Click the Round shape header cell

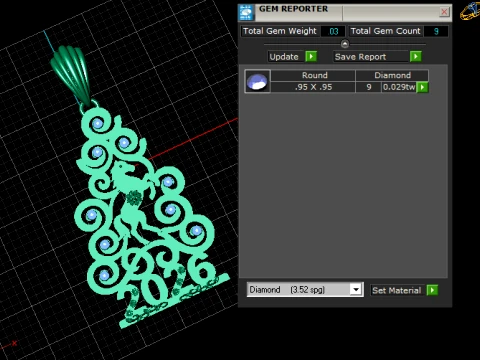313,75
